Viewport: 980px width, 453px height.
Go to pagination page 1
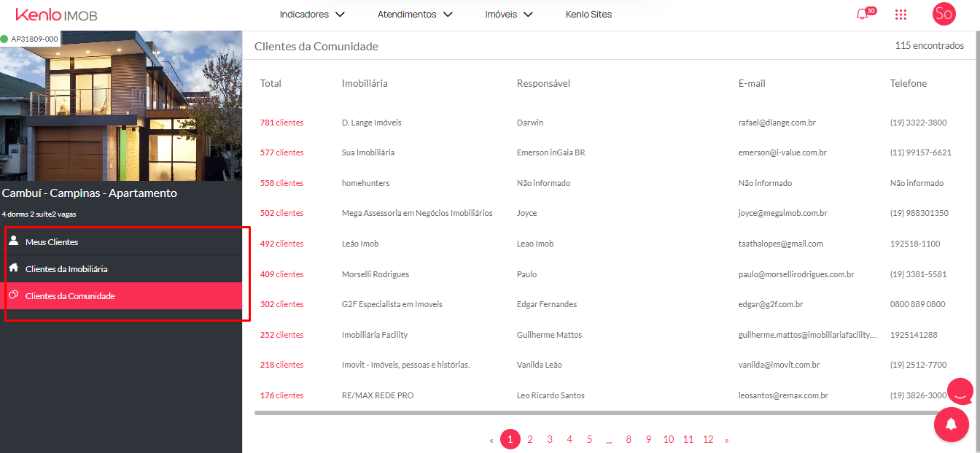pos(510,439)
